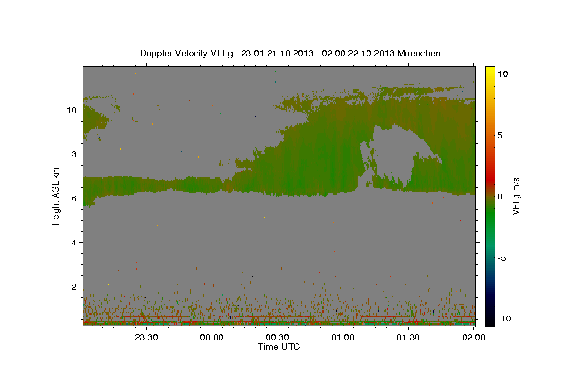Click the 01:00 time tick label
588x392 pixels.
tap(343, 338)
